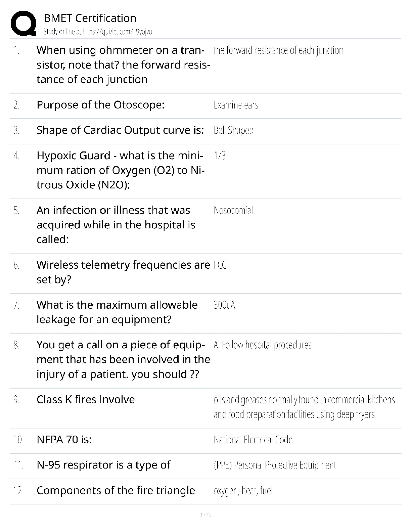Viewport: 411px width, 532px height.
Task: Select the 'Class K fires involve' question
Action: (x=86, y=399)
